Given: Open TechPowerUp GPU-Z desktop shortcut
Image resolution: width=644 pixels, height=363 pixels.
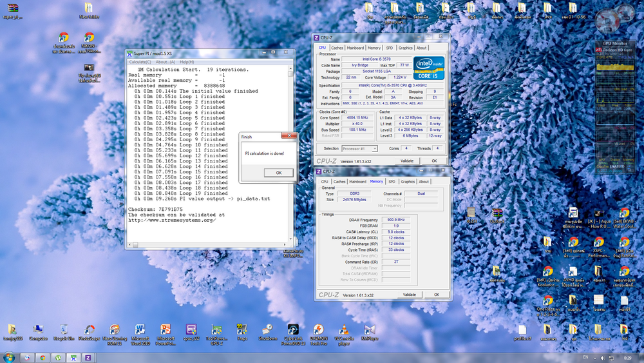Looking at the screenshot, I should 216,330.
